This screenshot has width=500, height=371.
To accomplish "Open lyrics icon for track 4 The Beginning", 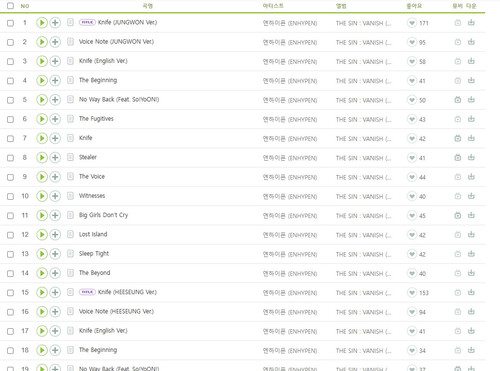I will [70, 80].
